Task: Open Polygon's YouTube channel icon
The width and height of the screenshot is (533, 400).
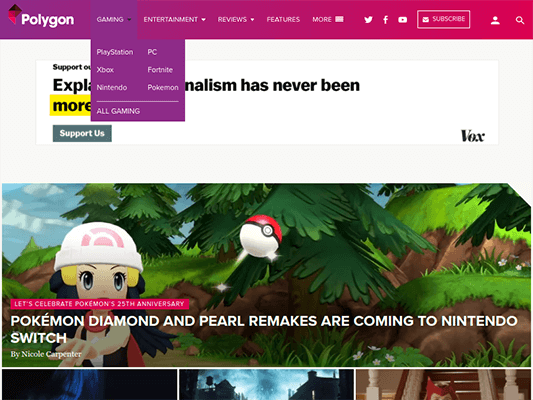Action: 402,20
